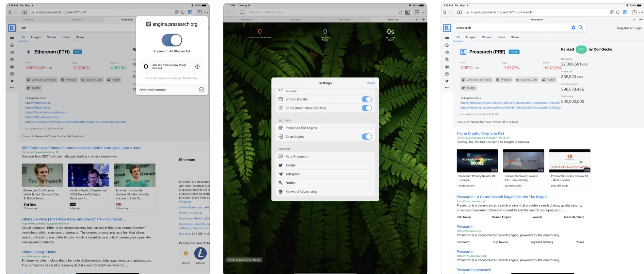Click the magnifier search icon in presearch query box
The width and height of the screenshot is (644, 274).
pos(581,28)
